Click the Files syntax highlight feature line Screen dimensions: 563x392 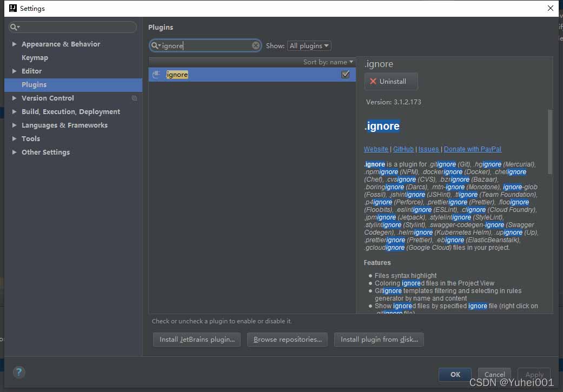(x=406, y=276)
